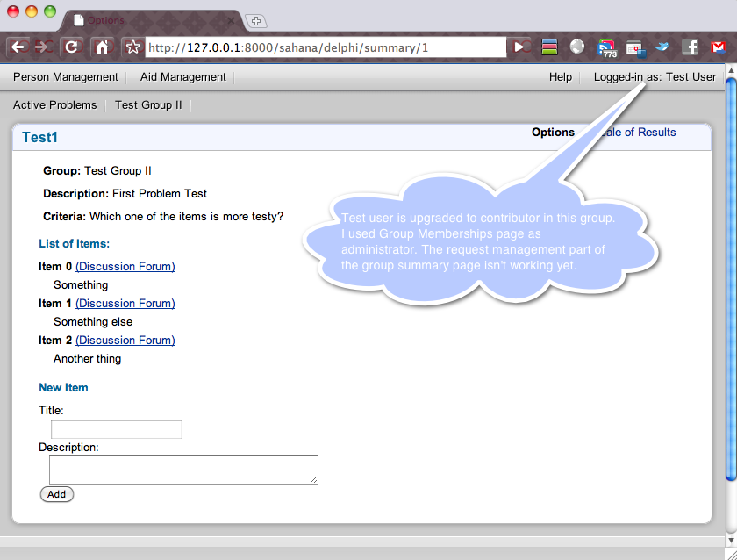Click the Twitter bird extension icon

663,47
